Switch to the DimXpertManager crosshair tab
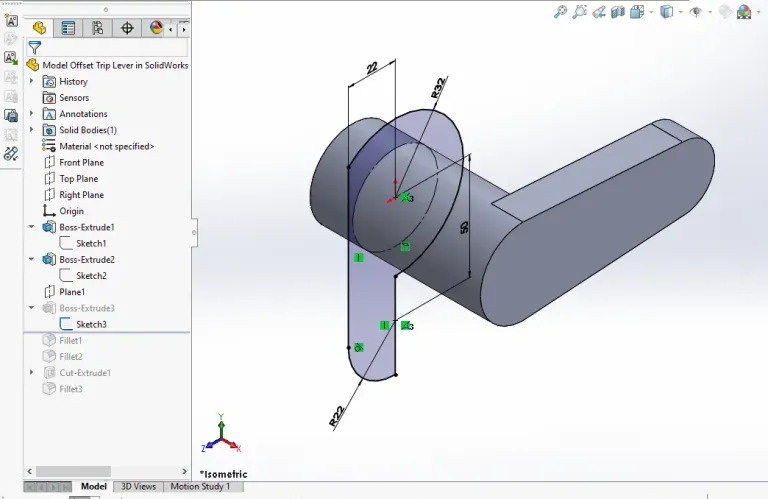 click(x=127, y=28)
